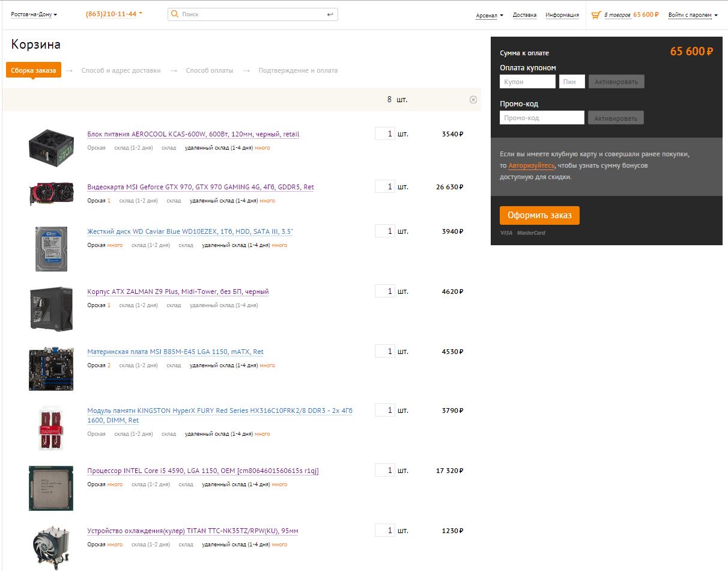Open the Доставка menu item
Screen dimensions: 728x571
click(524, 15)
